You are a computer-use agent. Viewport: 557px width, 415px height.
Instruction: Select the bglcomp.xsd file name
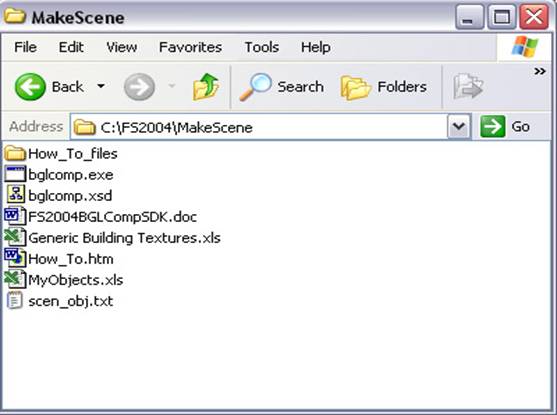[x=70, y=196]
